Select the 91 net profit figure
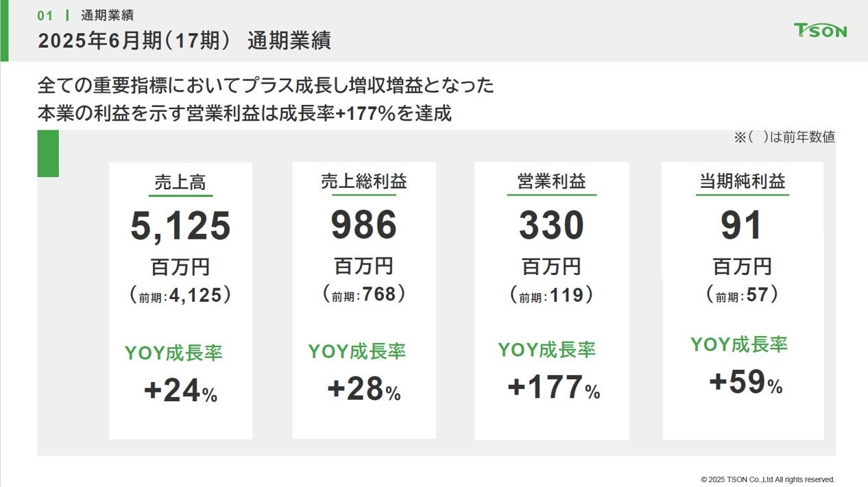 point(742,226)
